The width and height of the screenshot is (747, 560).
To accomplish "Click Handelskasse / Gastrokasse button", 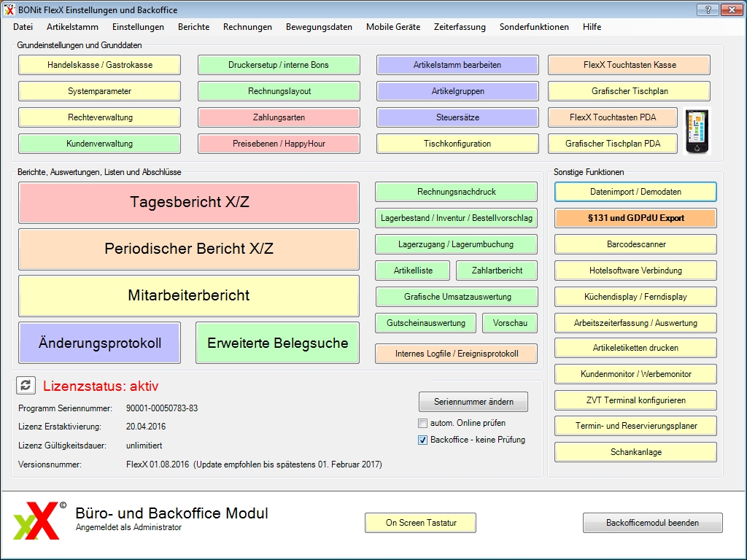I will pos(99,65).
